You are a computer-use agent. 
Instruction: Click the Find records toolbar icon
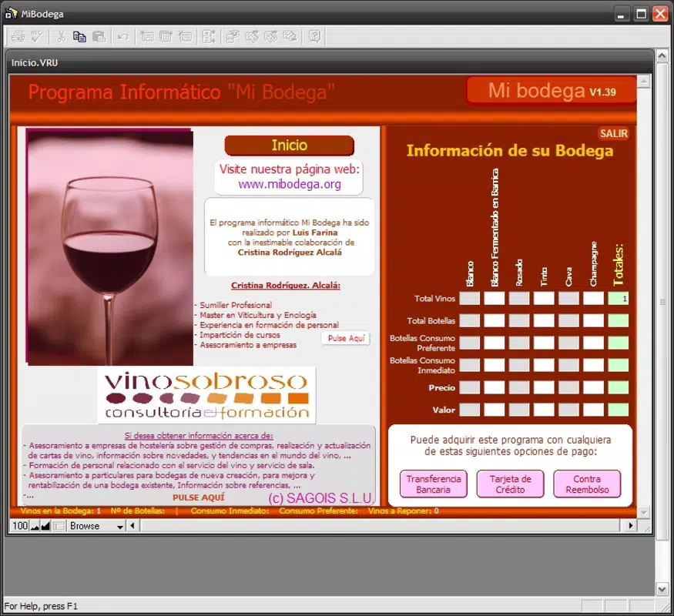(233, 37)
